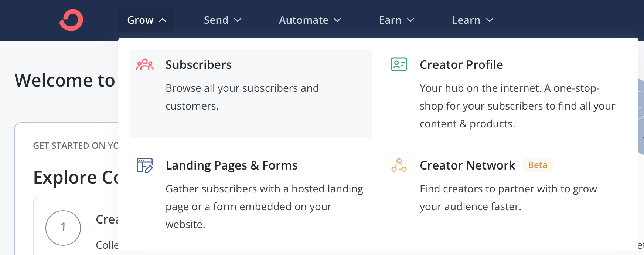Click the Grow menu label
The width and height of the screenshot is (644, 255).
[140, 20]
